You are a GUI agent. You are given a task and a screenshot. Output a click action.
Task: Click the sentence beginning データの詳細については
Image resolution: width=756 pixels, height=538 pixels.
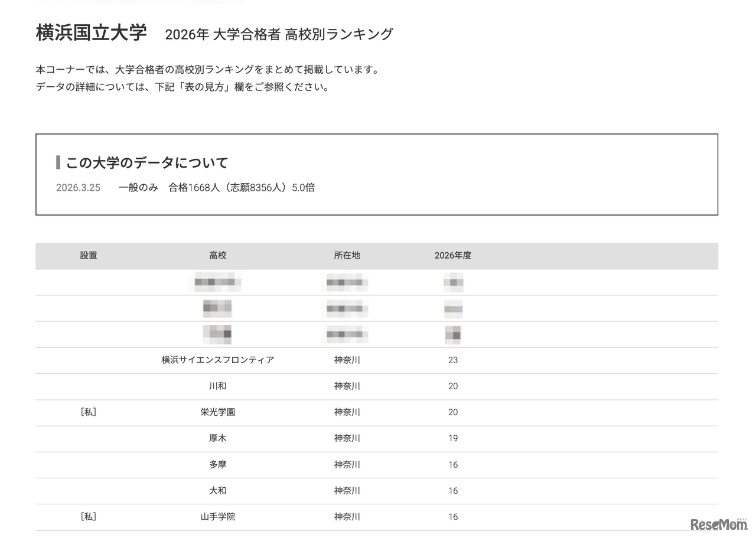point(183,87)
